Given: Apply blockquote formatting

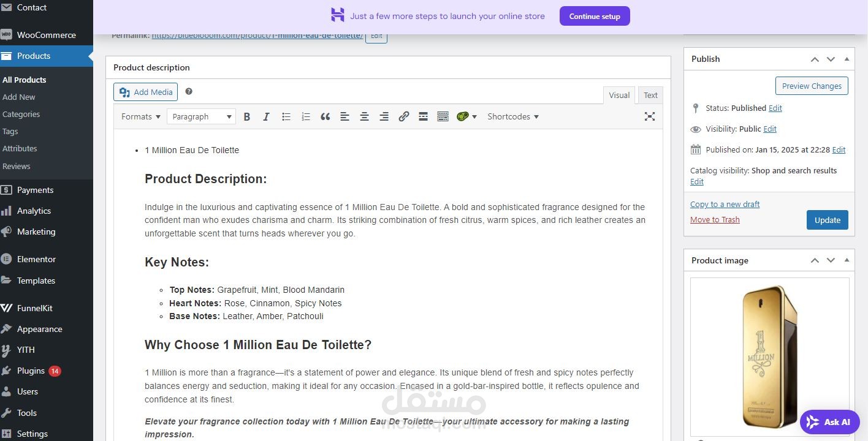Looking at the screenshot, I should 325,116.
